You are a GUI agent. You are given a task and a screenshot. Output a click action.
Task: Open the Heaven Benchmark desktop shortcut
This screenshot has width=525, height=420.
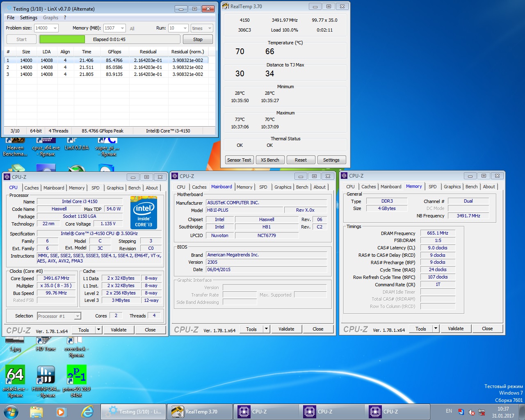[15, 147]
